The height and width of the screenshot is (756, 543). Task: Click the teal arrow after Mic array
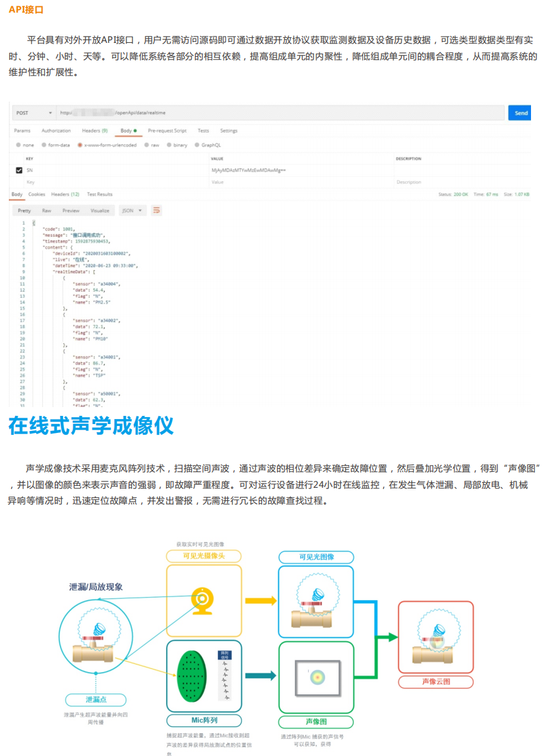tap(260, 676)
